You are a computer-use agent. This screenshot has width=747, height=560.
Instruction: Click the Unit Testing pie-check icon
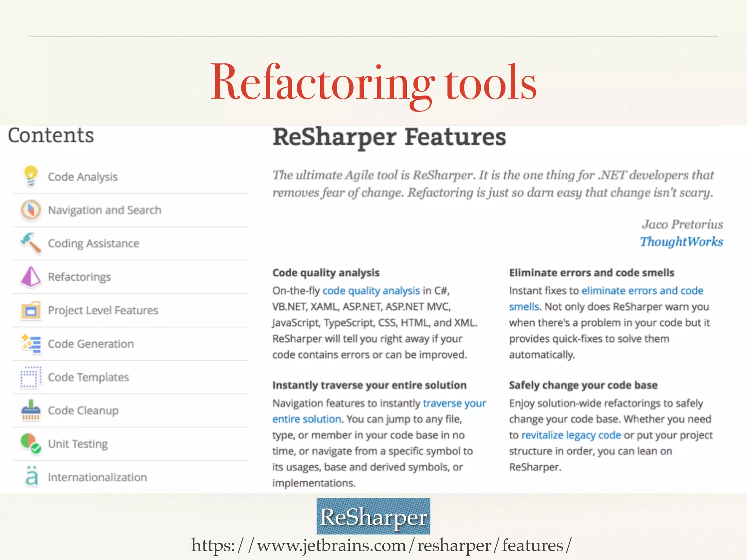pos(31,443)
